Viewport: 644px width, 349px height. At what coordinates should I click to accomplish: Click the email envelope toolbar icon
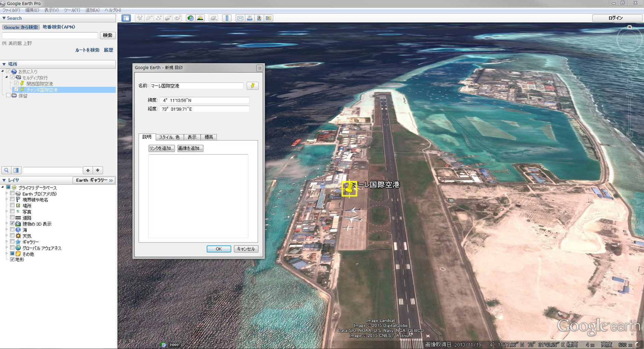pos(240,18)
